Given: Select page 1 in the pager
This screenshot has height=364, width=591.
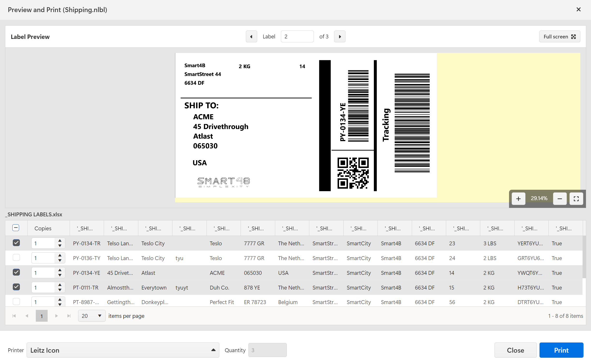Looking at the screenshot, I should 42,316.
